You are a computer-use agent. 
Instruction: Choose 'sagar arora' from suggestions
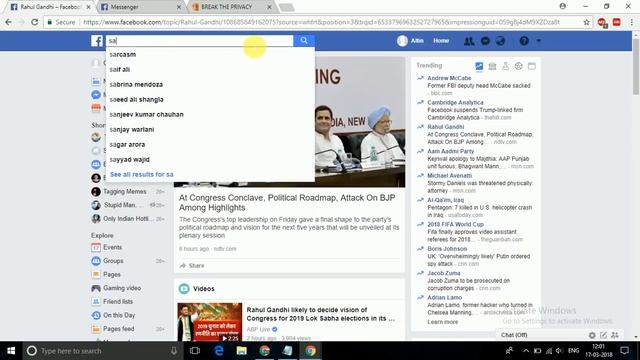(210, 144)
